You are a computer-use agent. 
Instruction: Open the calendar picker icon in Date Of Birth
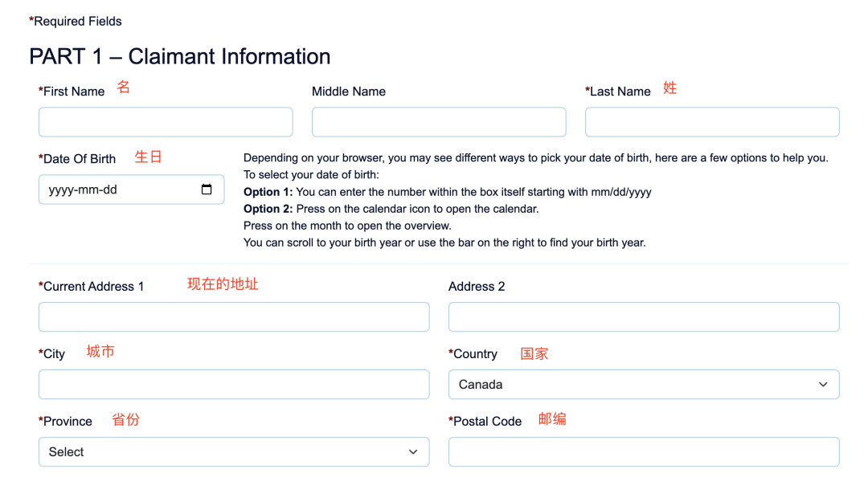click(207, 190)
